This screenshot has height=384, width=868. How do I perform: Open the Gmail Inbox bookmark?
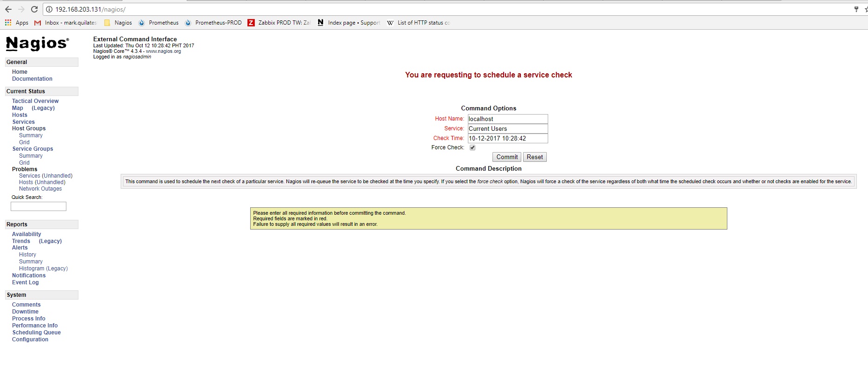65,23
